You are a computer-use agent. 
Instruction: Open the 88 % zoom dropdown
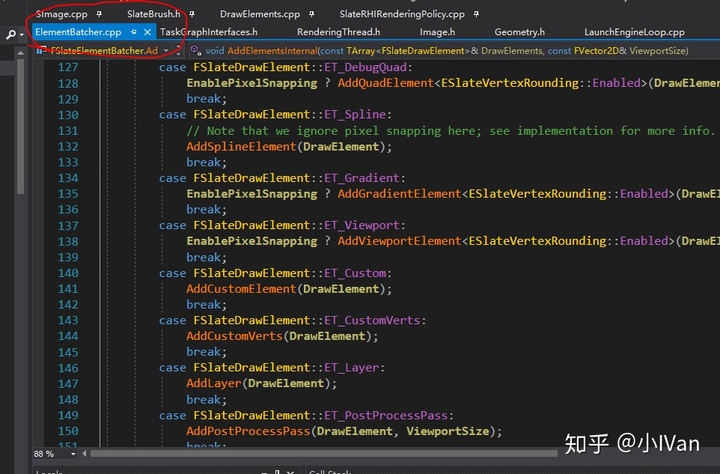click(73, 454)
